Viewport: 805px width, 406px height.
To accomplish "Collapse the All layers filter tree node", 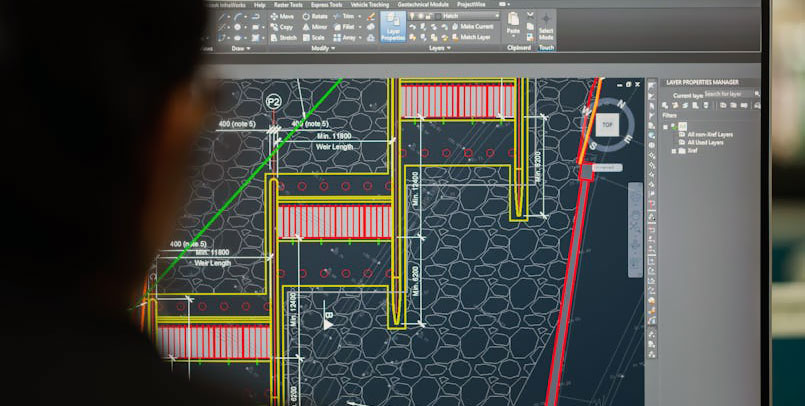I will coord(666,127).
